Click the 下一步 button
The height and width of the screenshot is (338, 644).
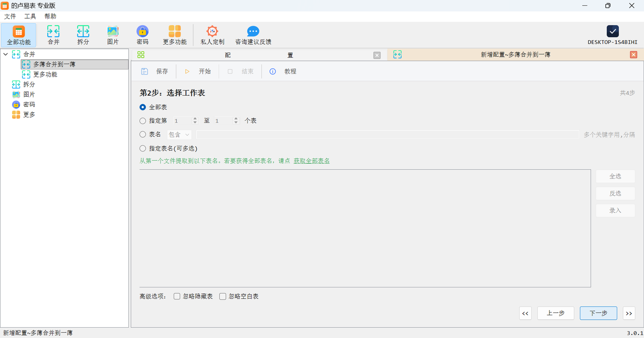(x=598, y=313)
